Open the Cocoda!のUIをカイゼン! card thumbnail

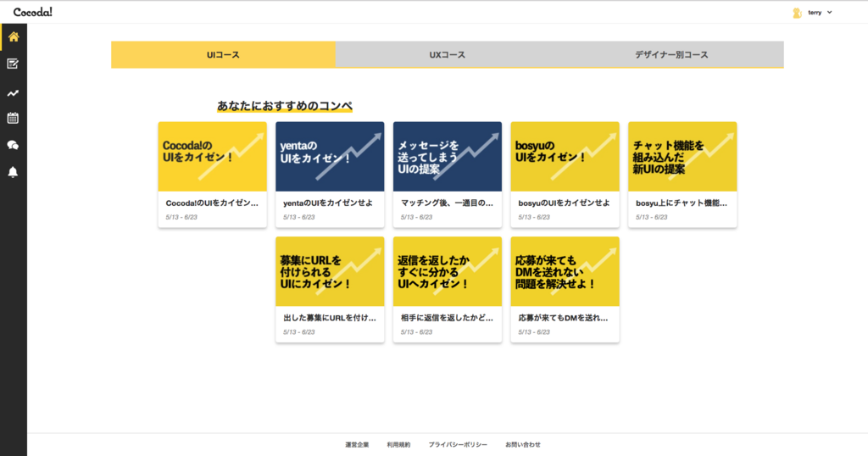coord(213,157)
